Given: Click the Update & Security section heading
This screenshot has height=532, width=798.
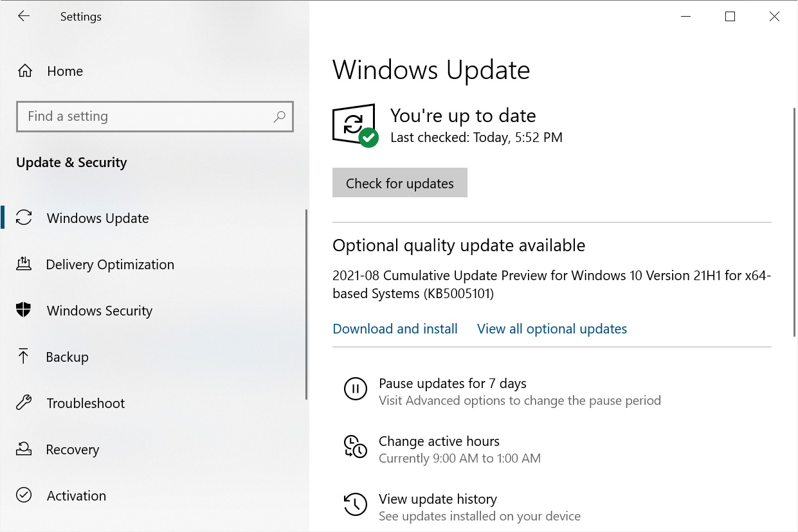Looking at the screenshot, I should (71, 163).
